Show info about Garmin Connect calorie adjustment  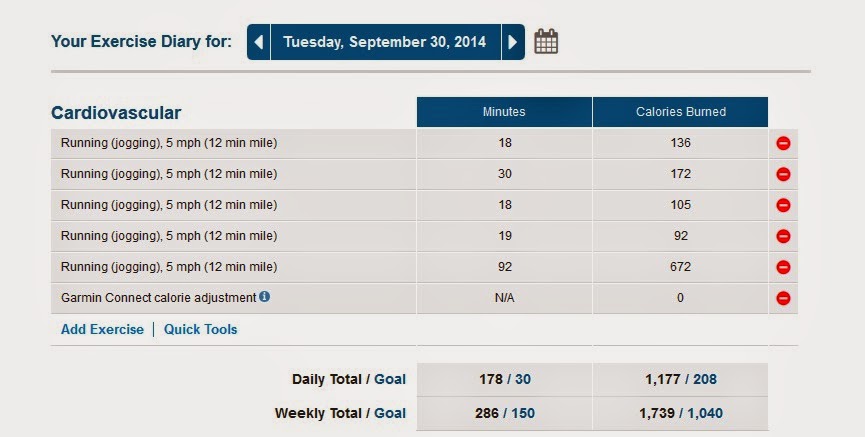(265, 296)
